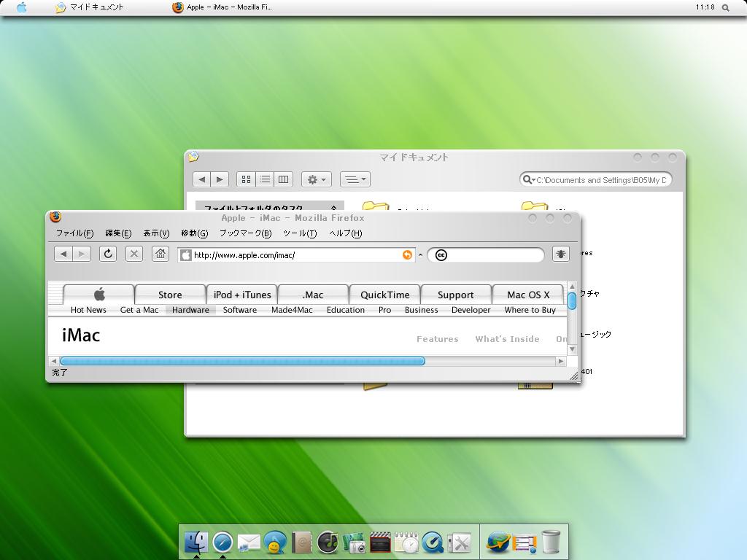The height and width of the screenshot is (560, 747).
Task: Open the search engine dropdown arrow in Firefox
Action: [x=420, y=255]
